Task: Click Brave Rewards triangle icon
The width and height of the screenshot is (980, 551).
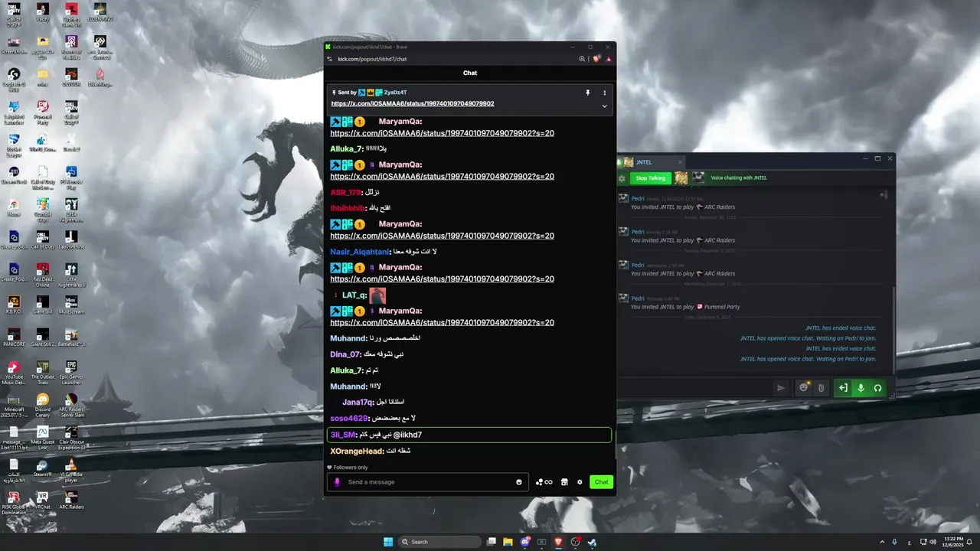Action: 609,59
